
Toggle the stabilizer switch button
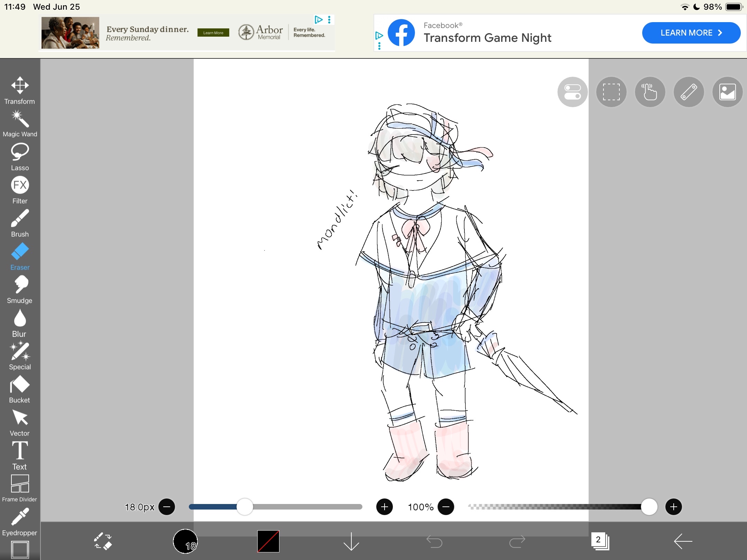(573, 92)
